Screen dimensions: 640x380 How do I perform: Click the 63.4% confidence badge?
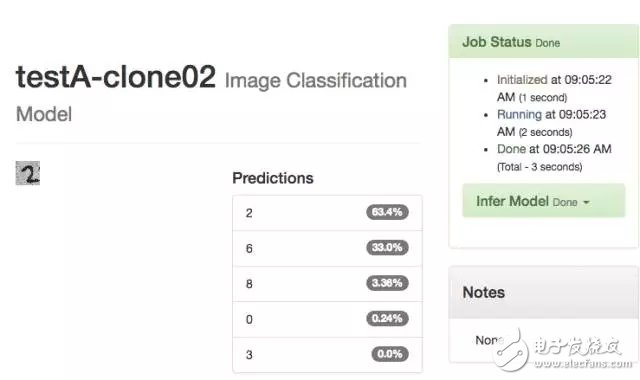click(387, 212)
